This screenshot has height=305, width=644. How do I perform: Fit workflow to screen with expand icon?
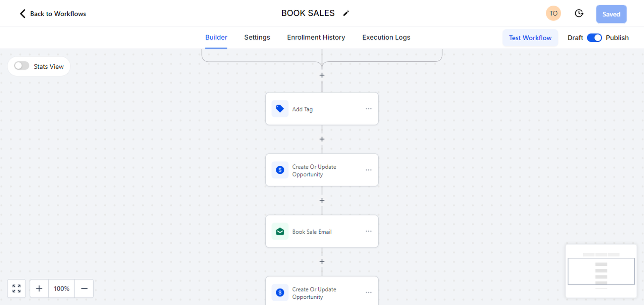point(16,289)
